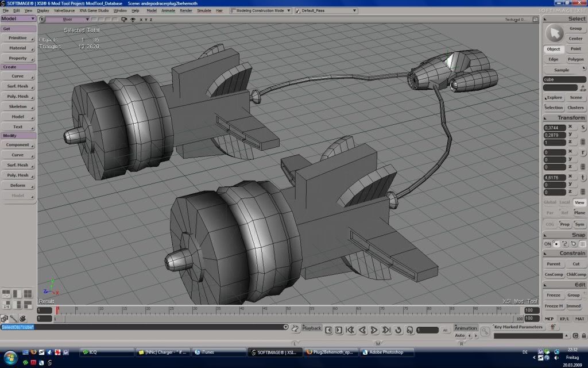Play the animation backward

[x=362, y=330]
